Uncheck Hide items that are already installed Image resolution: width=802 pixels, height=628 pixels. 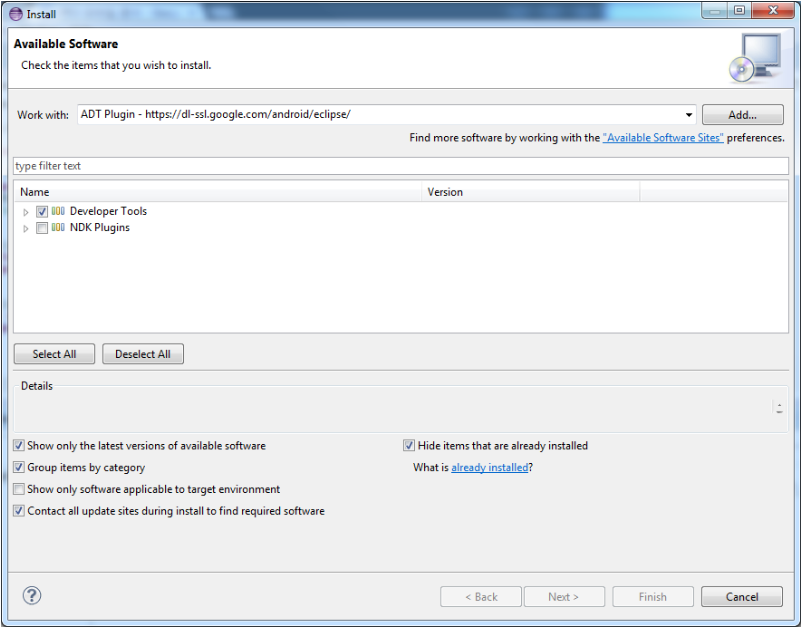click(409, 446)
